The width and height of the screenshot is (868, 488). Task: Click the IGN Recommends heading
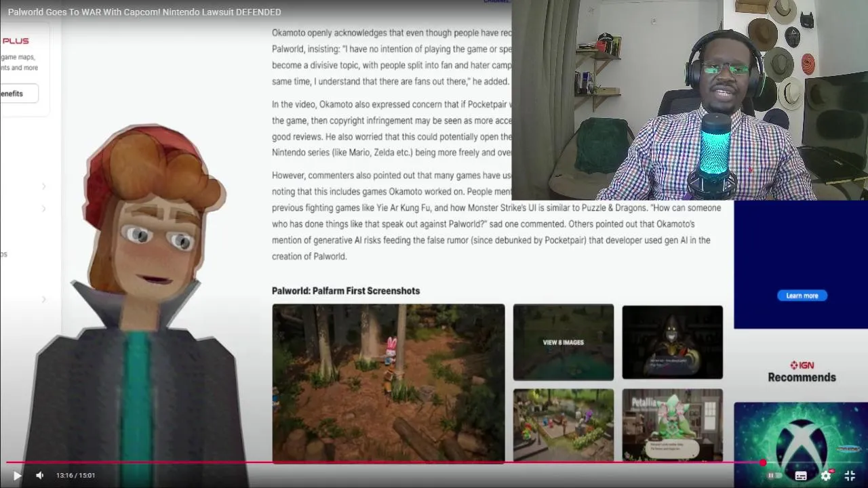tap(802, 372)
